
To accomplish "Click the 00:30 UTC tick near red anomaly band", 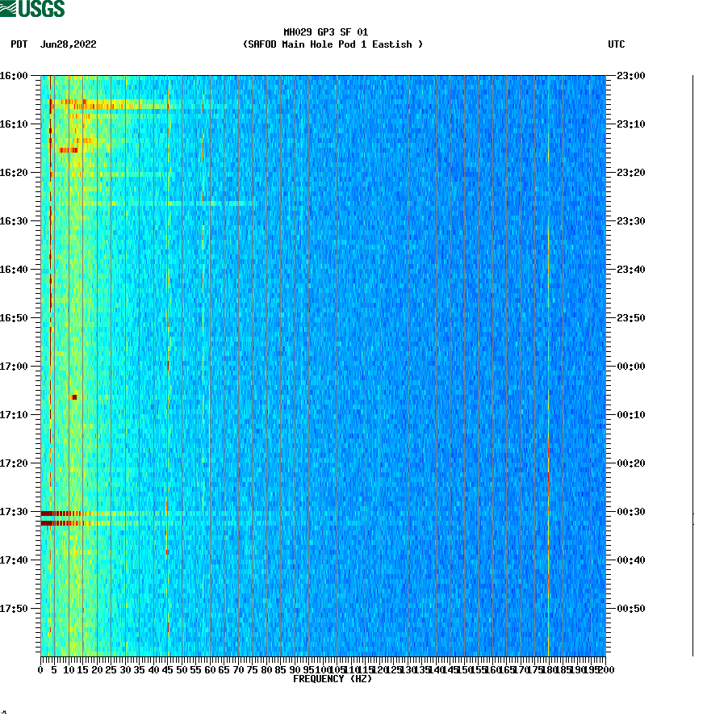I will coord(629,511).
